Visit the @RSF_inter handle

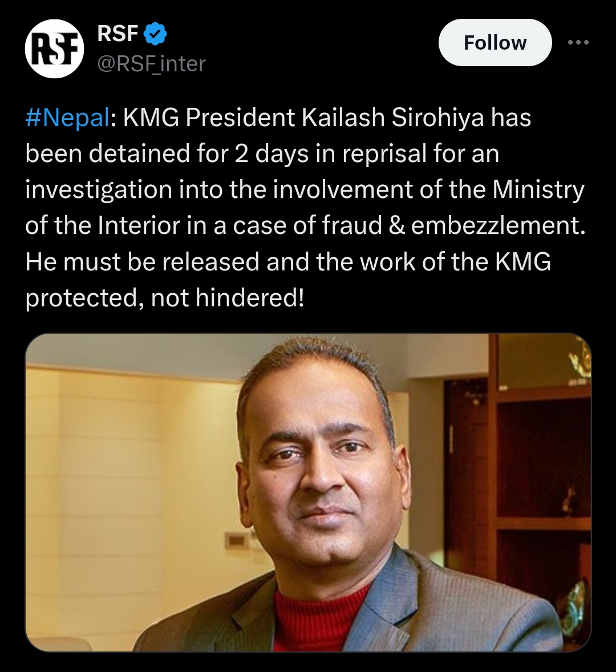point(152,64)
